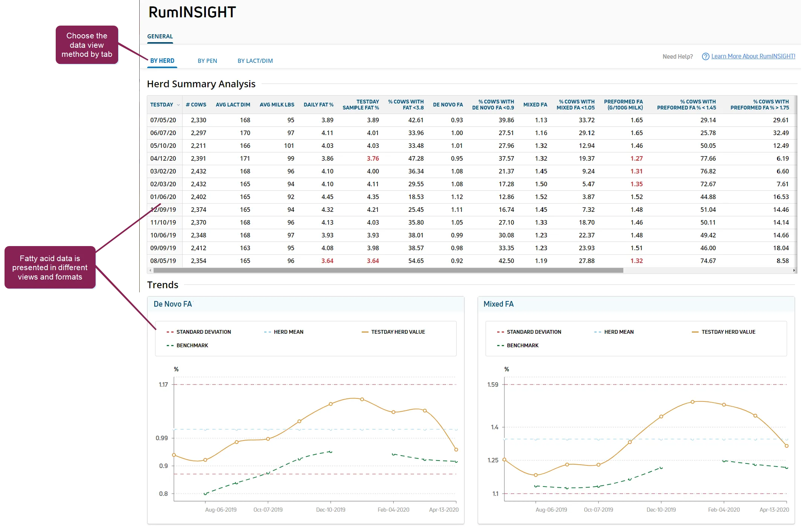
Task: Open the BY LACT/DIM tab
Action: tap(255, 61)
